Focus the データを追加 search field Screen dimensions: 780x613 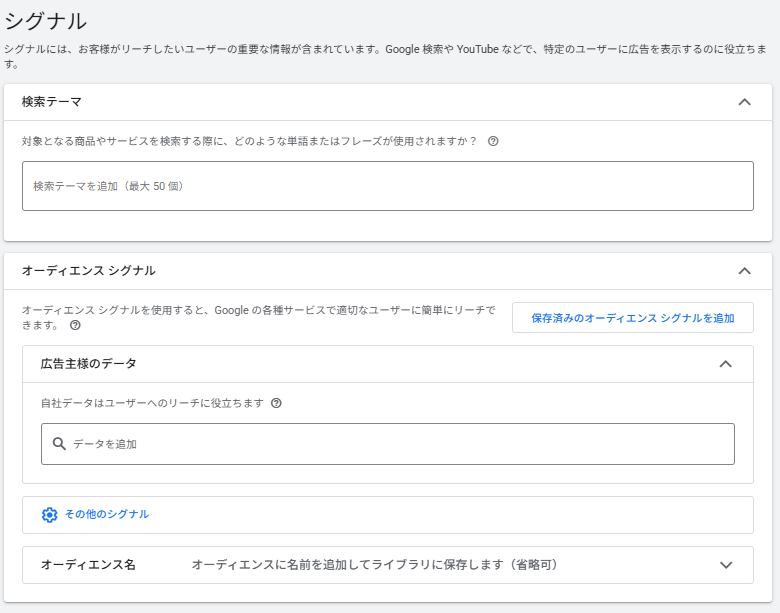[x=400, y=444]
